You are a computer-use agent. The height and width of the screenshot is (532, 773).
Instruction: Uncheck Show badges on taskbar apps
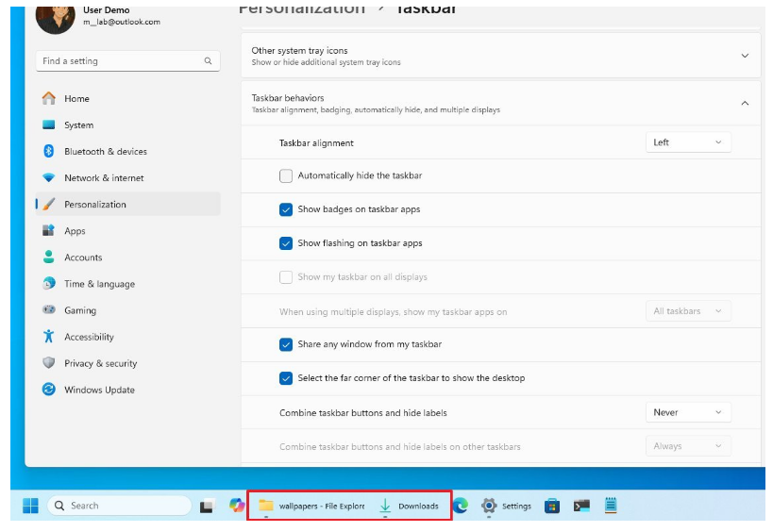(x=286, y=209)
